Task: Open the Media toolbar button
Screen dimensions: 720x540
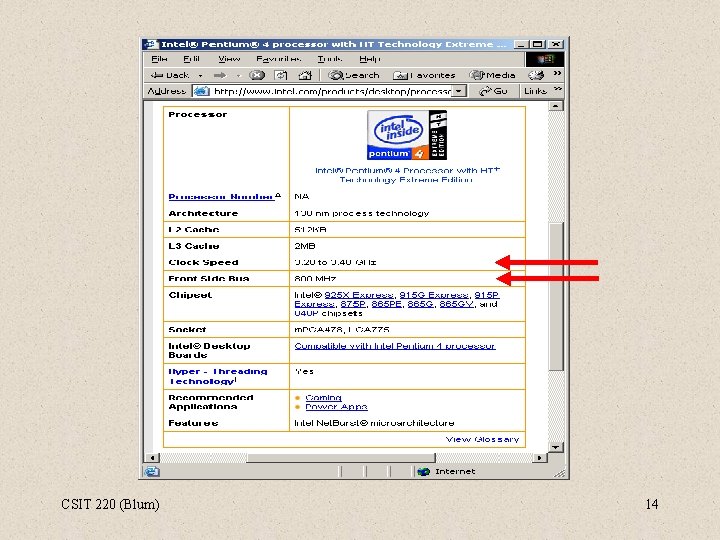Action: [x=492, y=75]
